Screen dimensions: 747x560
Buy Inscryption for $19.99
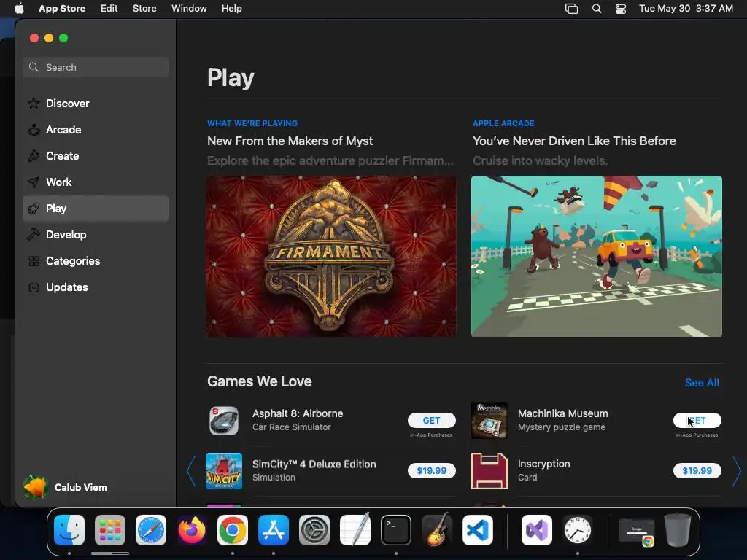[x=697, y=470]
